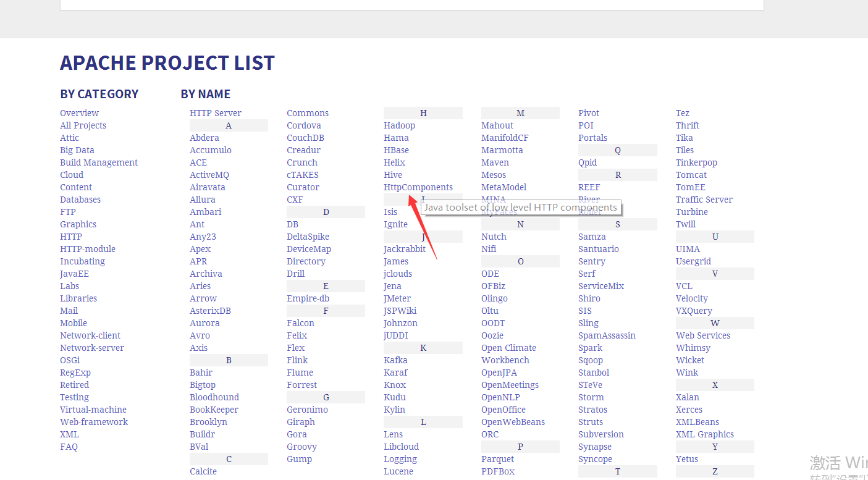868x480 pixels.
Task: Click the Mahout project link
Action: pos(497,125)
